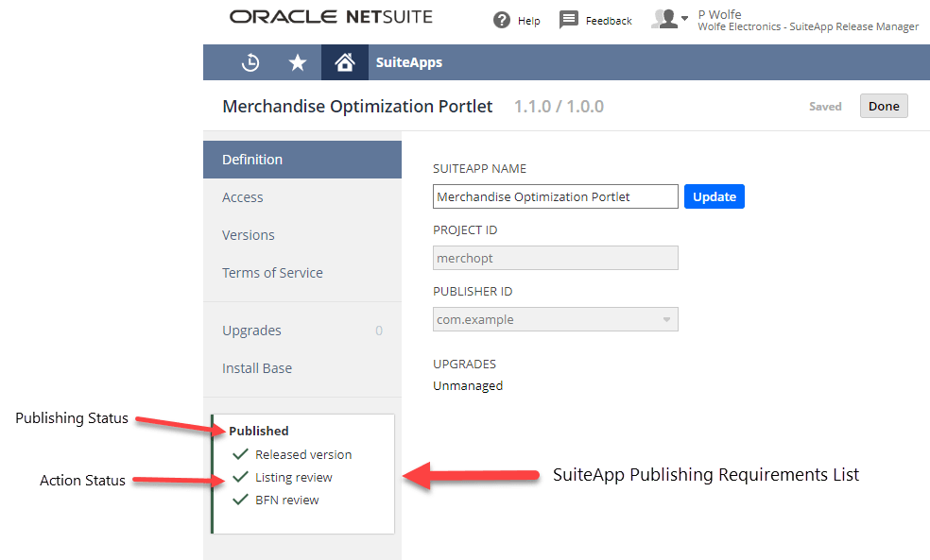Select the Access tab

click(x=302, y=197)
